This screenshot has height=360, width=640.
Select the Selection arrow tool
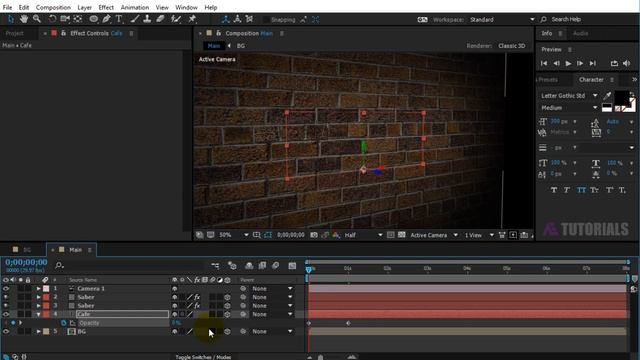pyautogui.click(x=11, y=19)
